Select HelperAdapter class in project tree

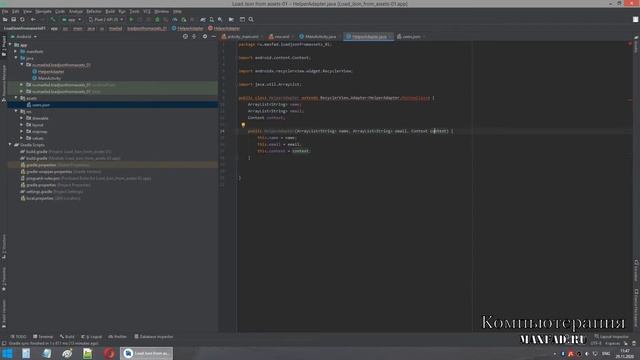[48, 71]
